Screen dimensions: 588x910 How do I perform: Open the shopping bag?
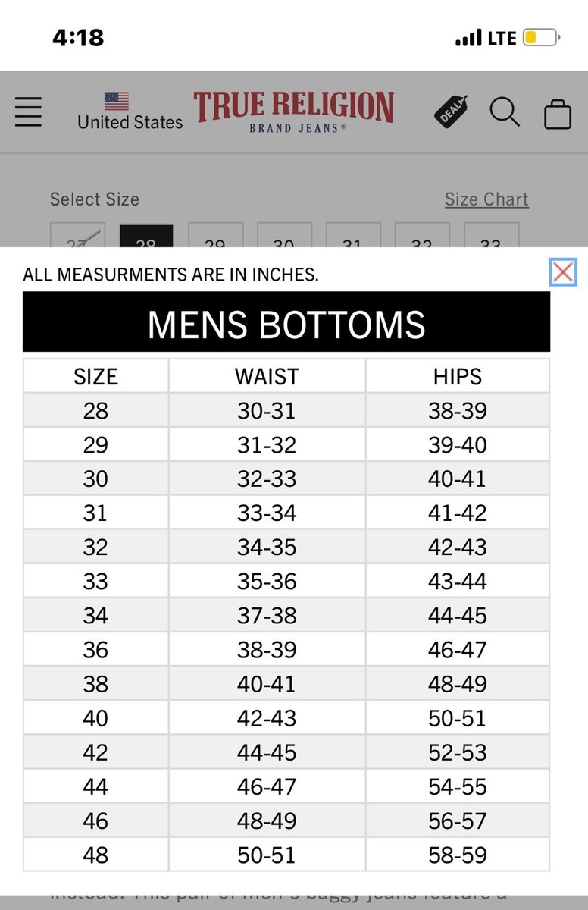[x=558, y=113]
